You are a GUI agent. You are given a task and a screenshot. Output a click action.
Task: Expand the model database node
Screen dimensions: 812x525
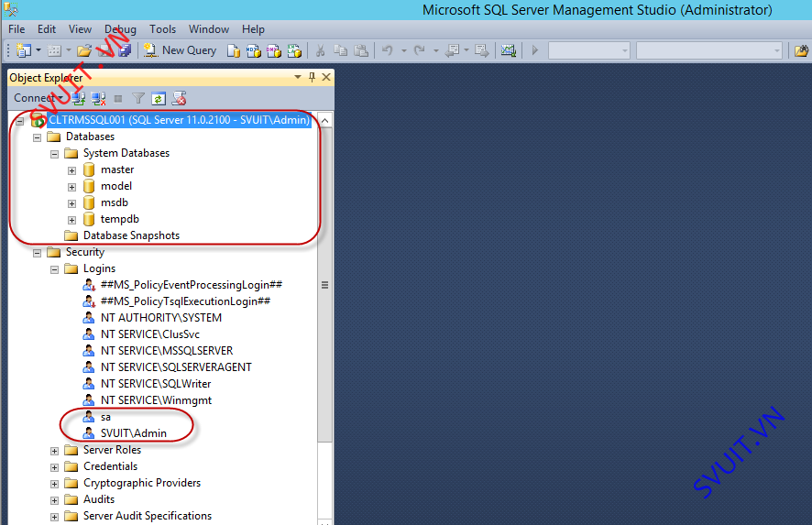[72, 188]
